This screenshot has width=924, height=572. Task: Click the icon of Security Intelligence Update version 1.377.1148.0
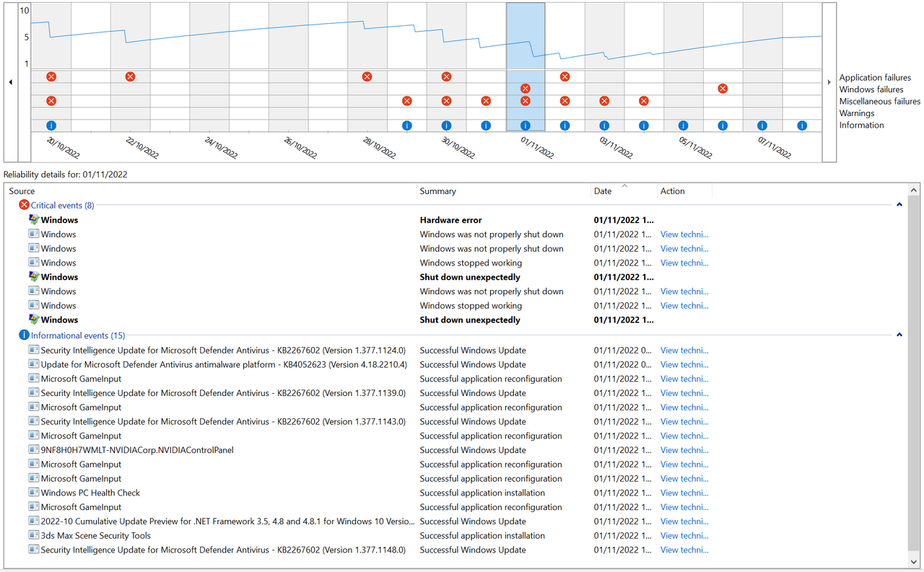(33, 550)
